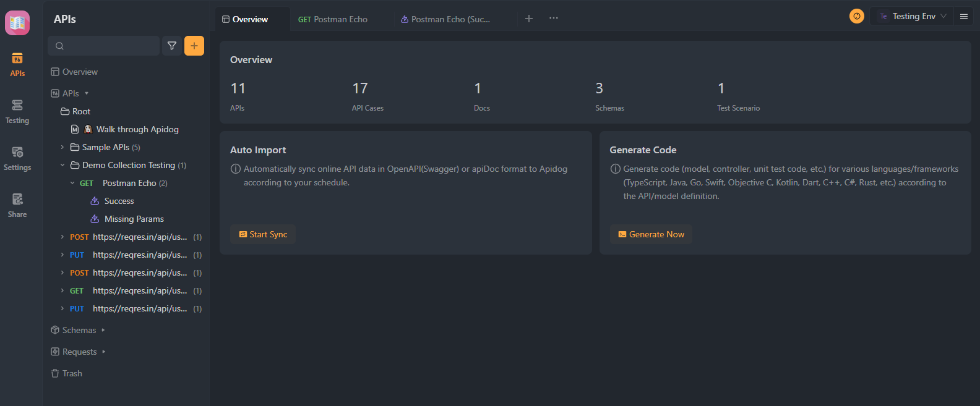Screen dimensions: 980x406
Task: Click the Missing Params case icon
Action: tap(95, 219)
